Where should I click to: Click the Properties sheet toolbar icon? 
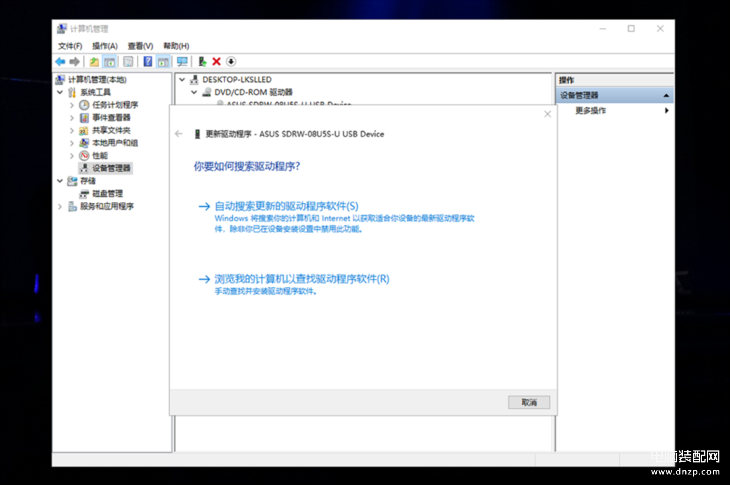128,61
